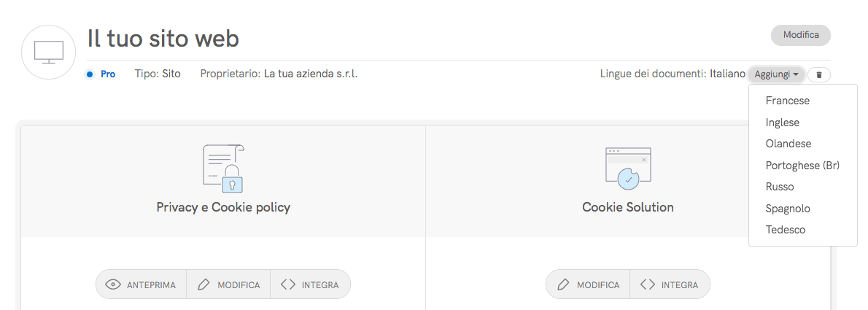Preview the privacy policy via ANTEPRIMA
This screenshot has height=310, width=868.
tap(142, 284)
